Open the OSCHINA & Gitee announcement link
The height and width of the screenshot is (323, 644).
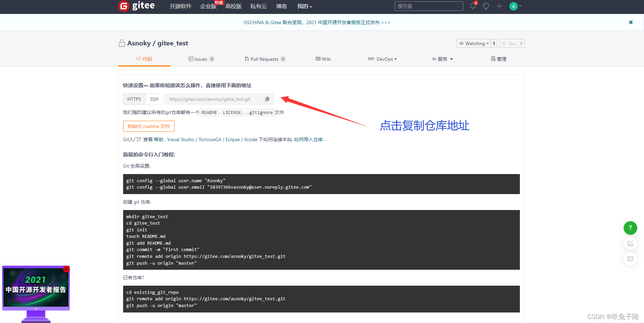click(317, 22)
